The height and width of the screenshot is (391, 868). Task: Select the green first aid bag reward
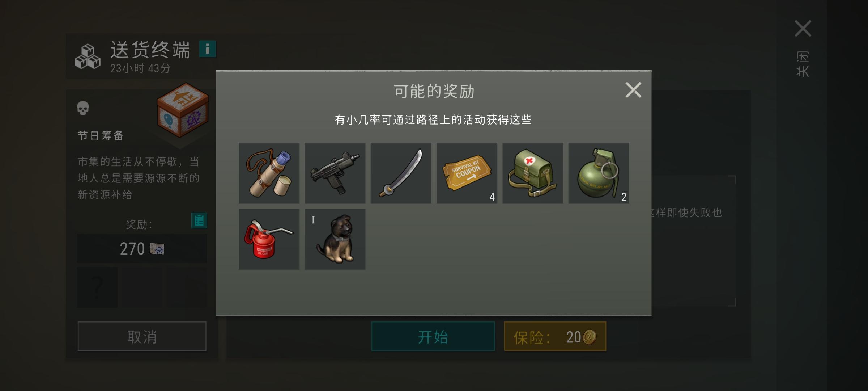pyautogui.click(x=533, y=173)
